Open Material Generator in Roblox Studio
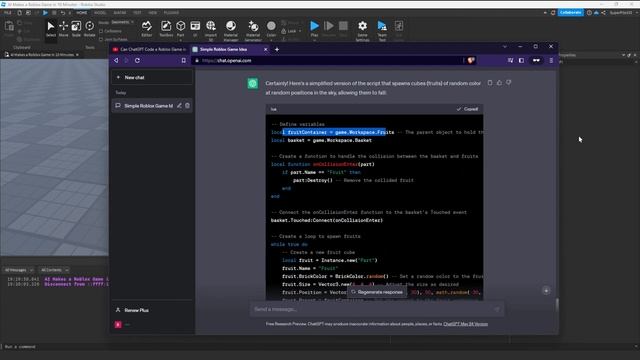 (x=253, y=30)
